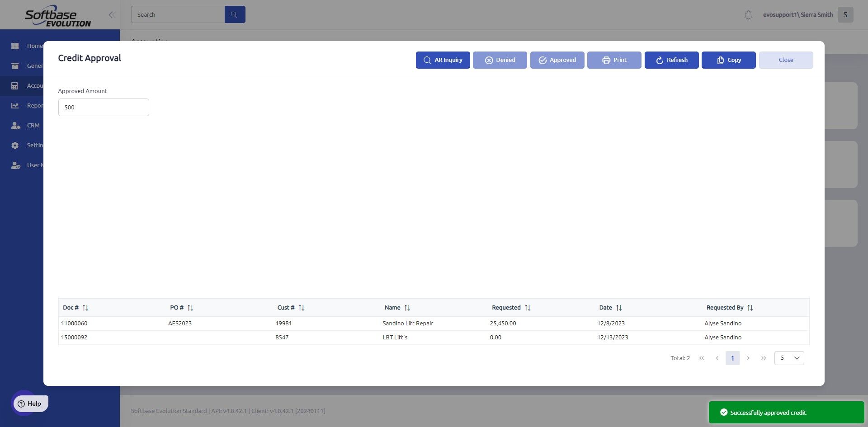Open the CRM sidebar item
The image size is (868, 427).
[26, 125]
